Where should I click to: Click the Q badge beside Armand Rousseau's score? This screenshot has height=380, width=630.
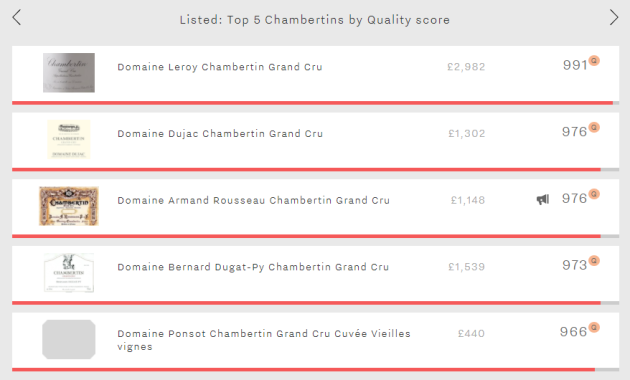click(594, 194)
